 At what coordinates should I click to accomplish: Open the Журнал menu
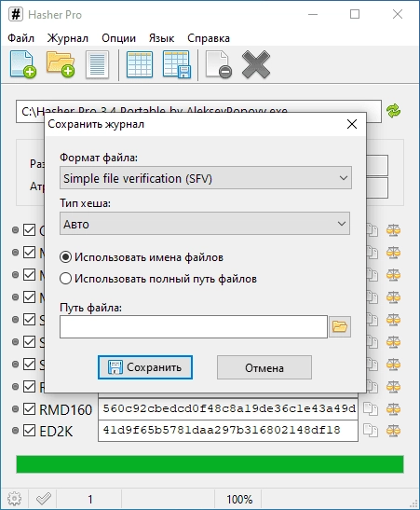(68, 38)
